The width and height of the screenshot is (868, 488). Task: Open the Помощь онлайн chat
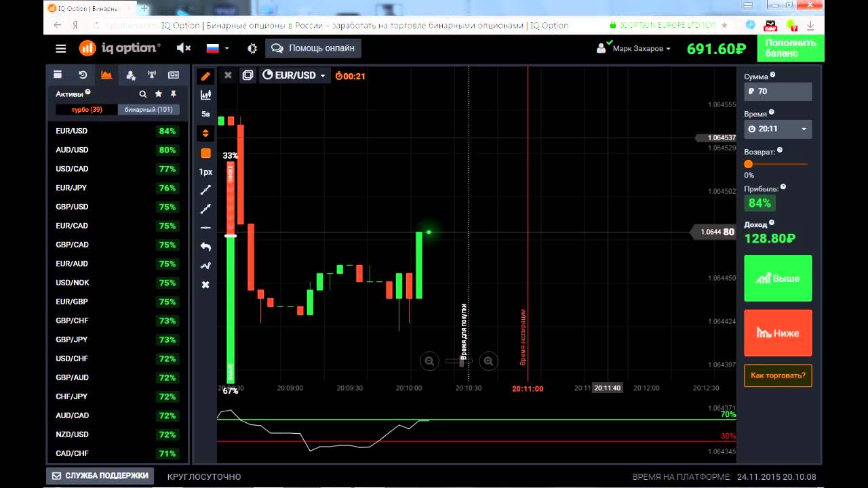point(313,48)
